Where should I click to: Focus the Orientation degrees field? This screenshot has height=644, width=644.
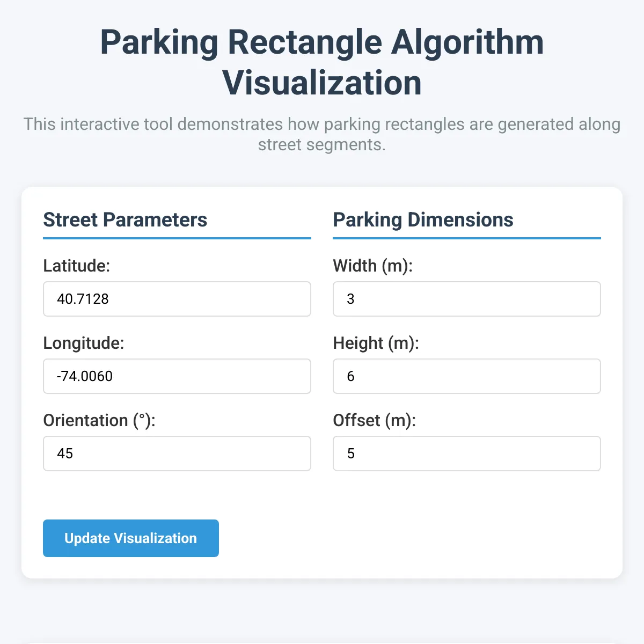177,453
